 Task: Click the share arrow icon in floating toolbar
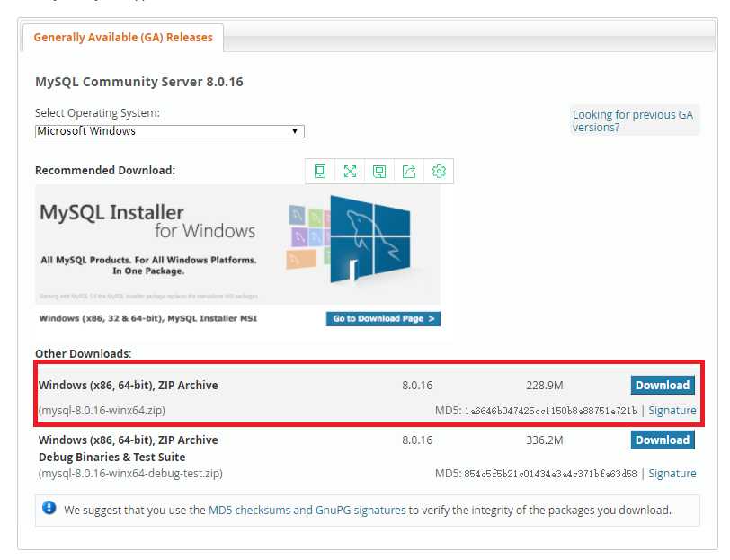click(409, 172)
